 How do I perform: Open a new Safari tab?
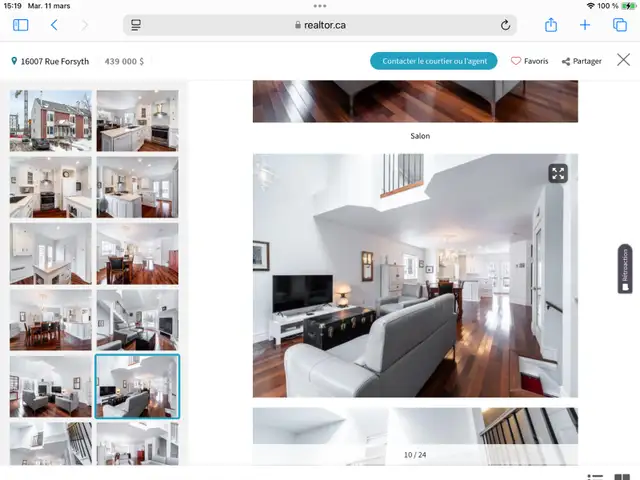tap(585, 25)
